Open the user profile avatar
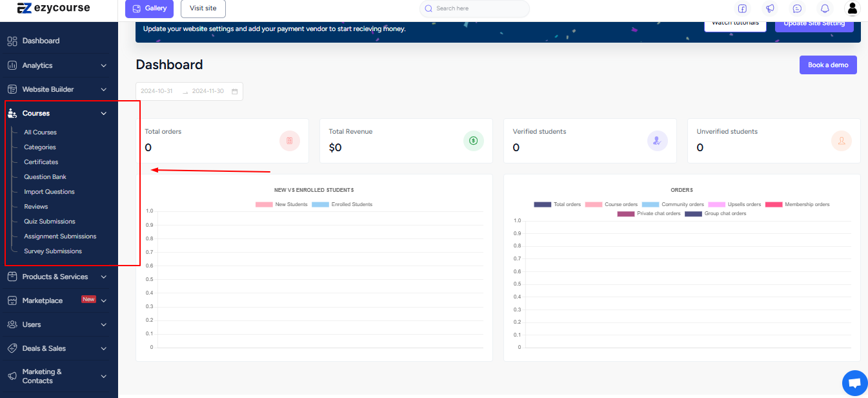The image size is (868, 398). click(853, 8)
